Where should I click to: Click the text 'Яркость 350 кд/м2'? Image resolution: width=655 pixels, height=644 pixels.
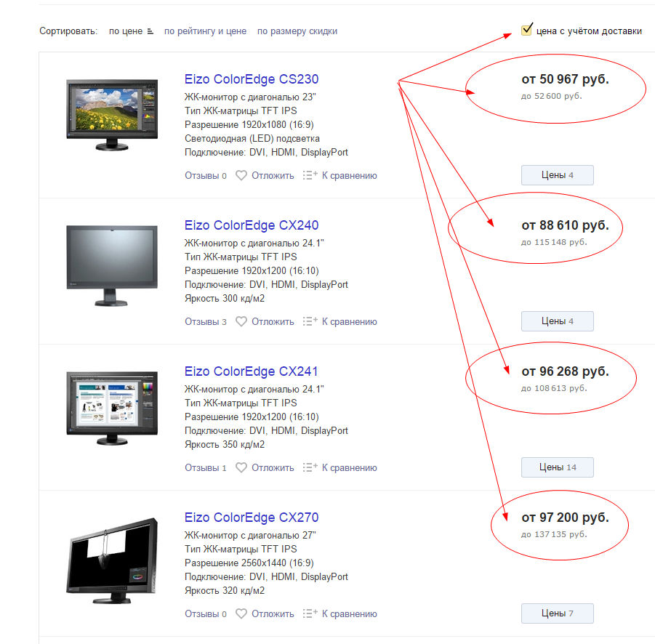(225, 445)
